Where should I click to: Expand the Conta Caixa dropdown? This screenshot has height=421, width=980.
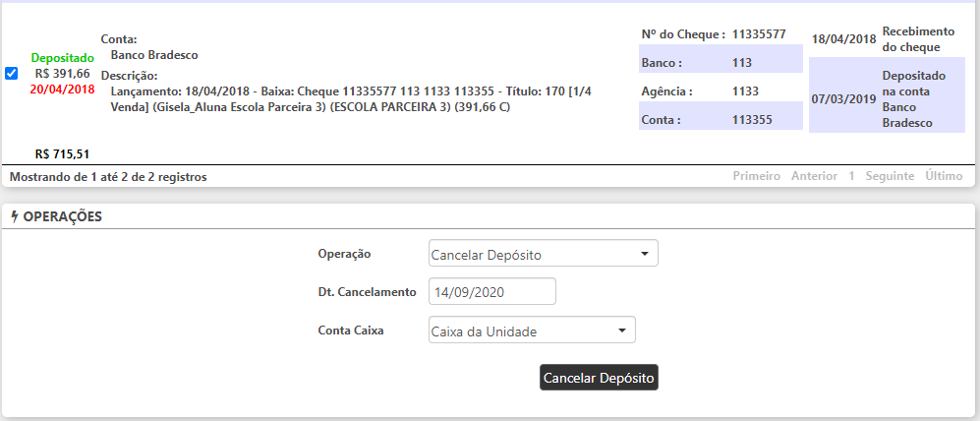(x=533, y=331)
